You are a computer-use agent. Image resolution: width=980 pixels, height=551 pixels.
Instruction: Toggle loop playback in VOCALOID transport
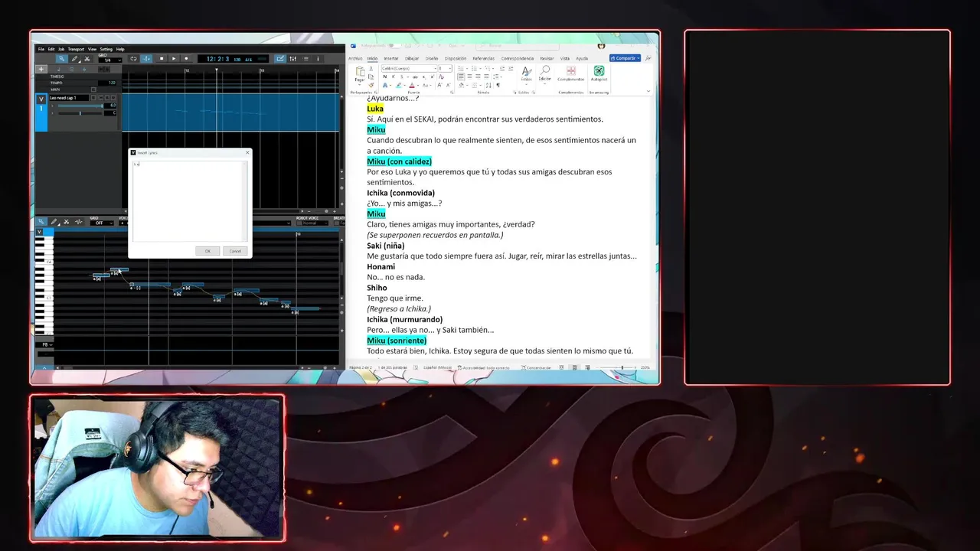point(133,59)
